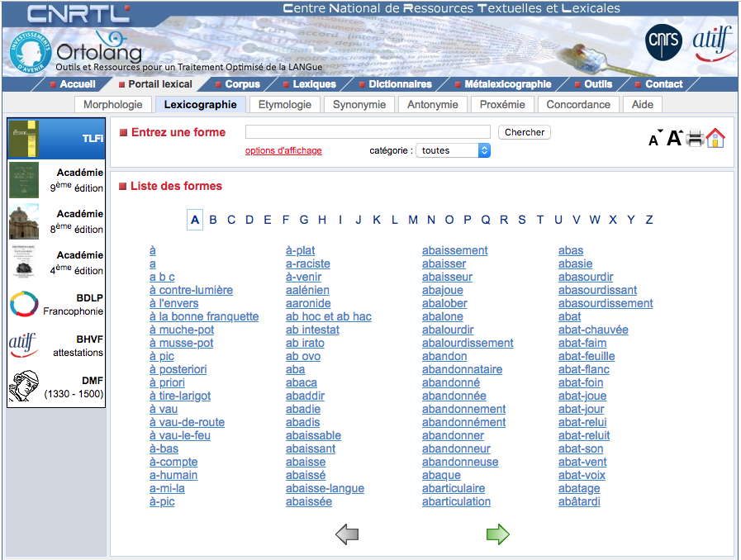Screen dimensions: 741x560
Task: Open the CNRS logo link
Action: pyautogui.click(x=663, y=42)
